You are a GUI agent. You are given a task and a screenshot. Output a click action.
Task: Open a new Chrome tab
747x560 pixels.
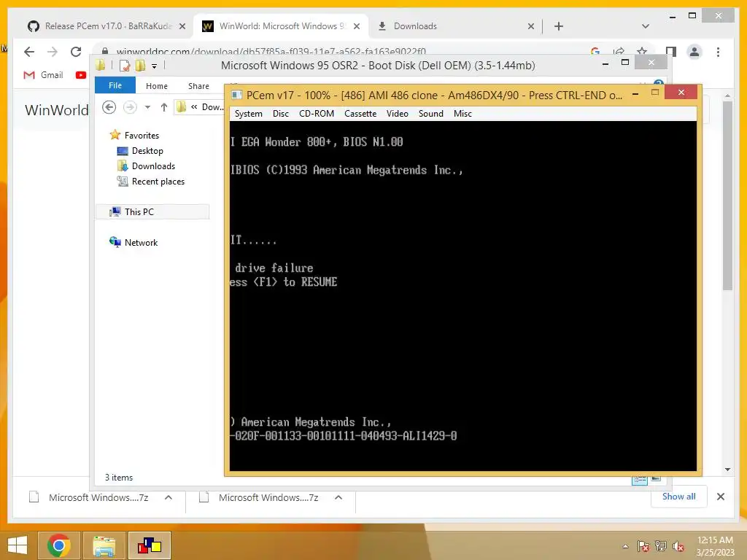click(559, 26)
